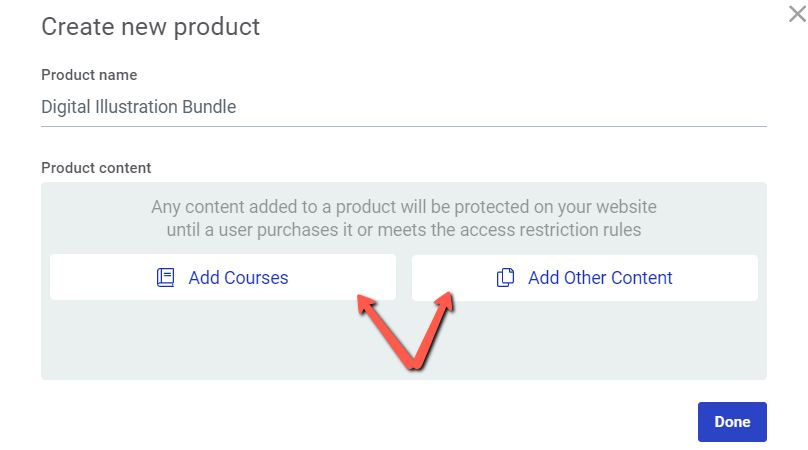Click the Product name field label

tap(89, 75)
